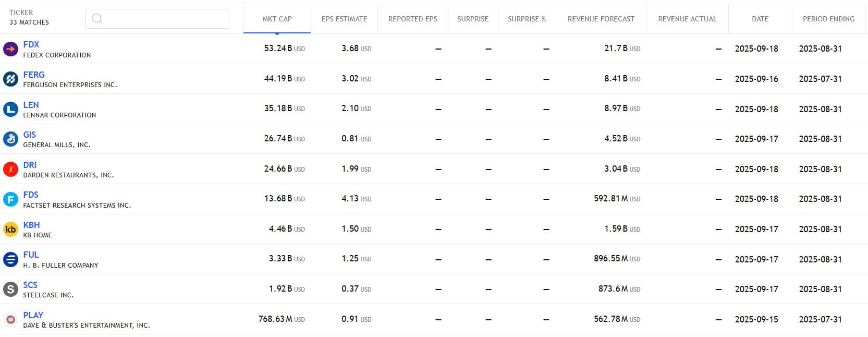Click Ferguson report date 2025-09-16
This screenshot has width=868, height=337.
tap(756, 79)
